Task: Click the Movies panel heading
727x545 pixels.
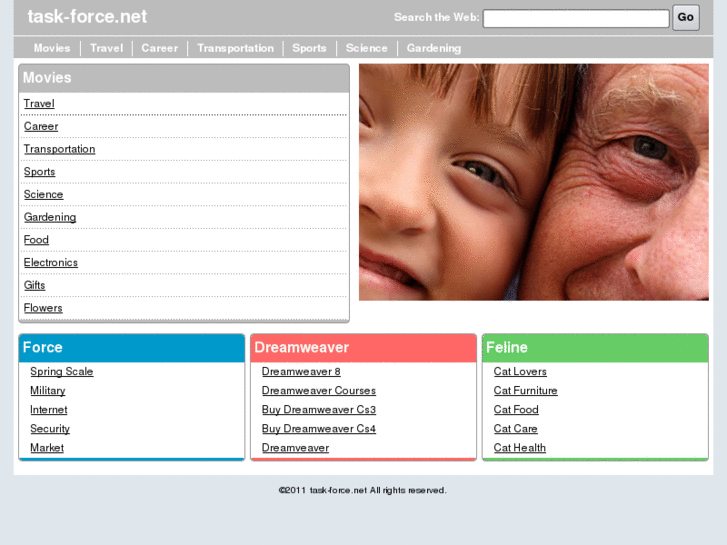Action: pos(184,78)
